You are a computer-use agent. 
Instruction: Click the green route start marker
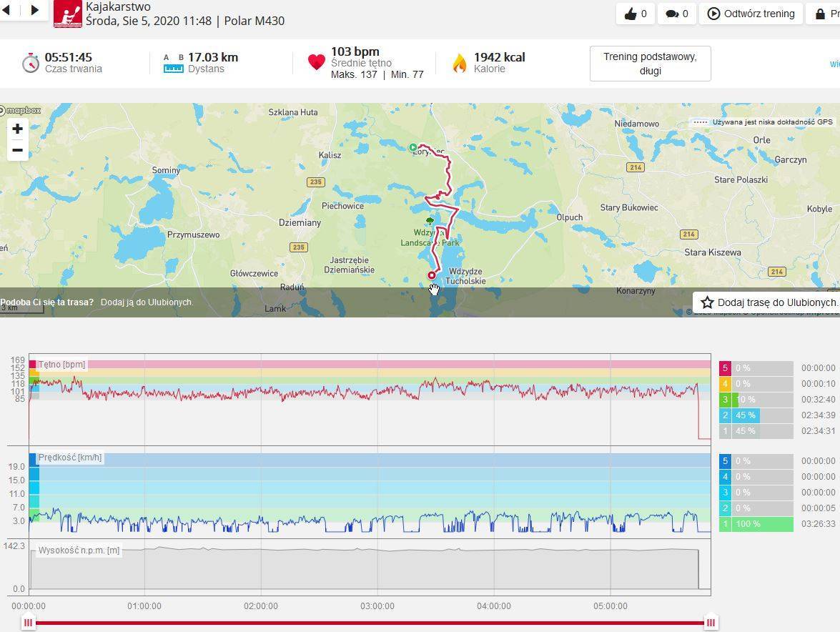pyautogui.click(x=412, y=147)
